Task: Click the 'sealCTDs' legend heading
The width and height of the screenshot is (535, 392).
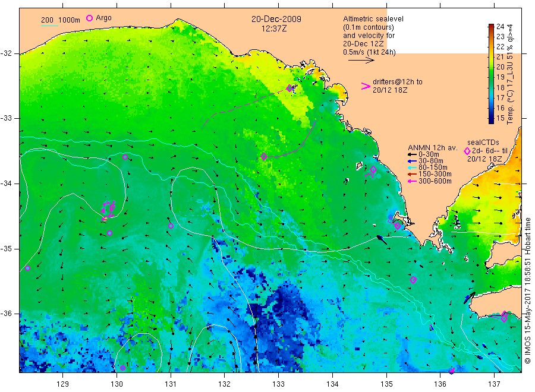Action: (x=483, y=143)
